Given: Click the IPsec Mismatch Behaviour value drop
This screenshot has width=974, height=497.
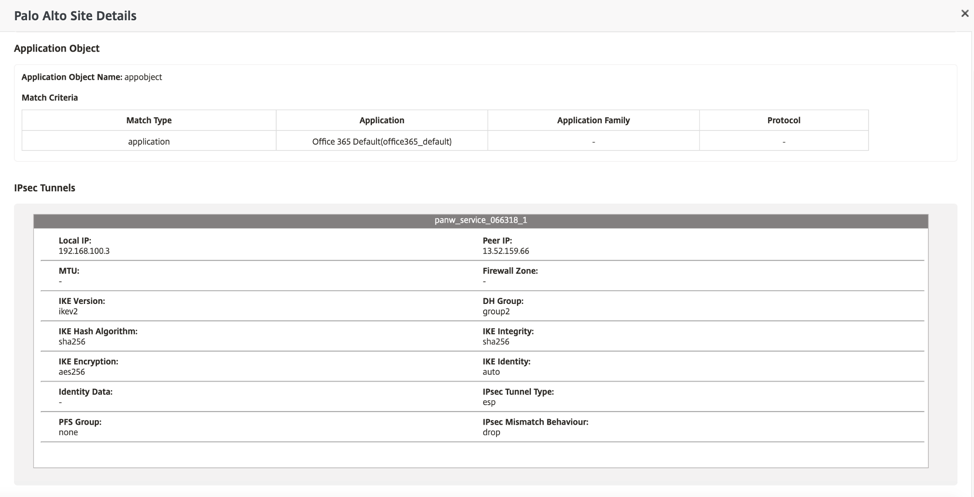Looking at the screenshot, I should [x=491, y=432].
